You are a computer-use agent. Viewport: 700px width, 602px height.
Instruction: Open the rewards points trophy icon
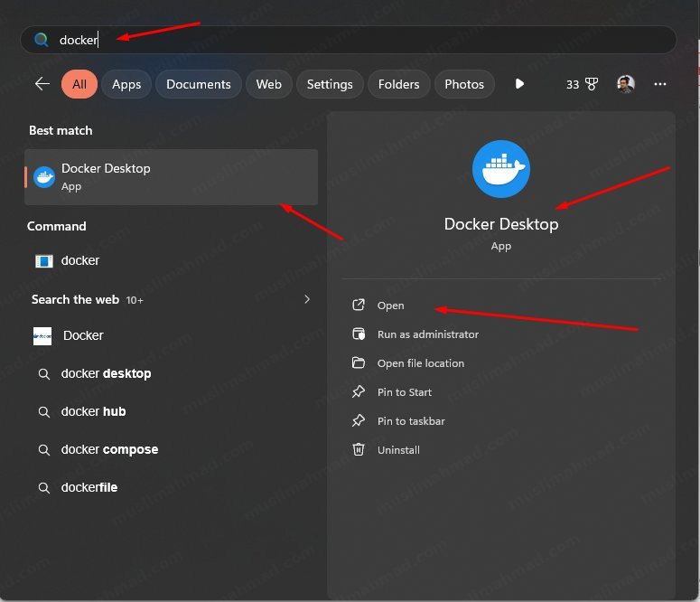[x=592, y=84]
